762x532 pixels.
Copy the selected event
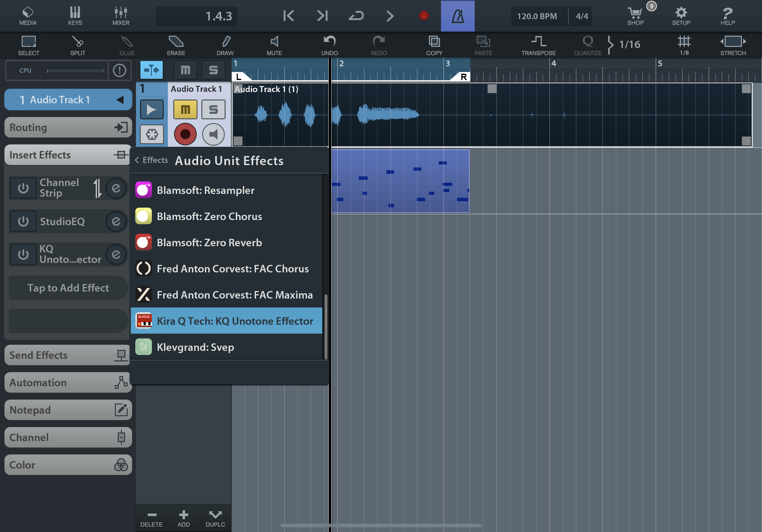pos(434,45)
